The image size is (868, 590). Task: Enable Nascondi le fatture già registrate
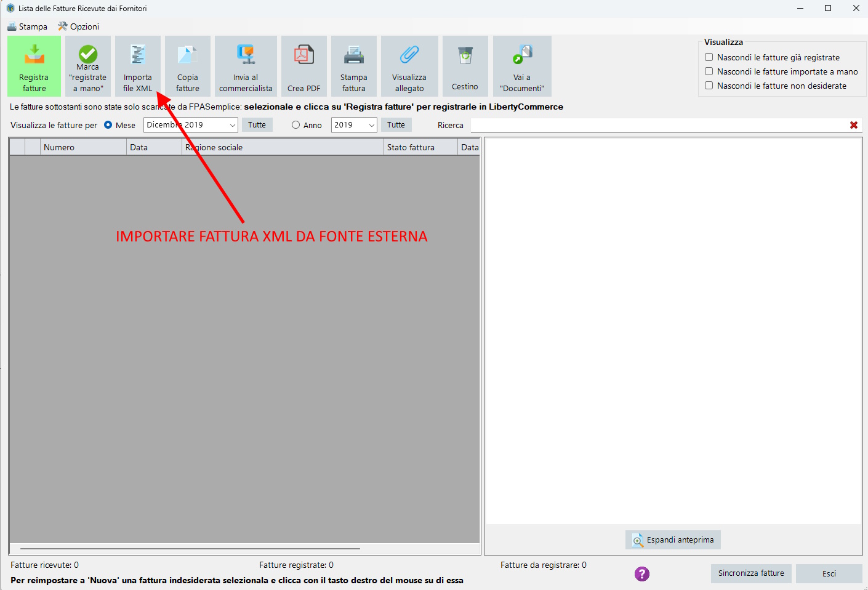coord(709,57)
